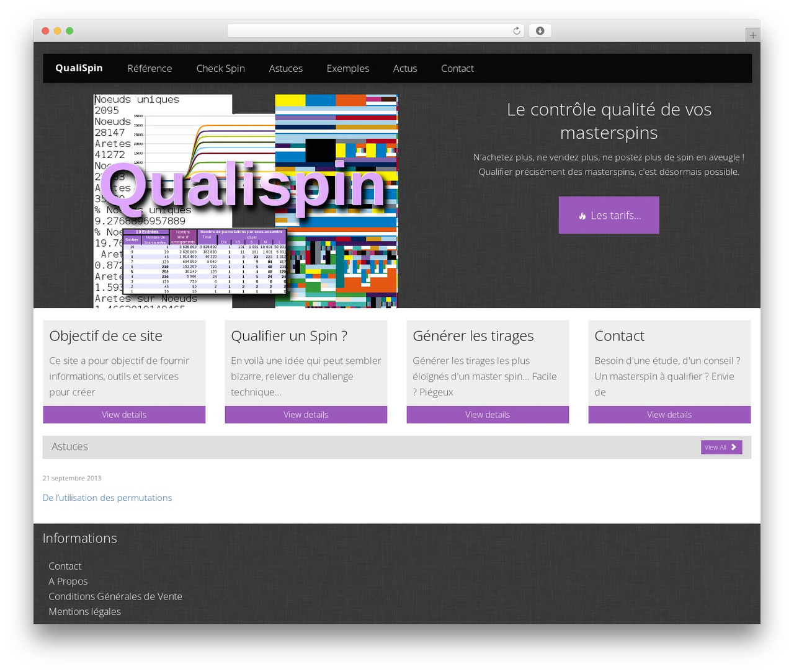Image resolution: width=794 pixels, height=672 pixels.
Task: Open the QualiSpin home brand link
Action: (79, 68)
